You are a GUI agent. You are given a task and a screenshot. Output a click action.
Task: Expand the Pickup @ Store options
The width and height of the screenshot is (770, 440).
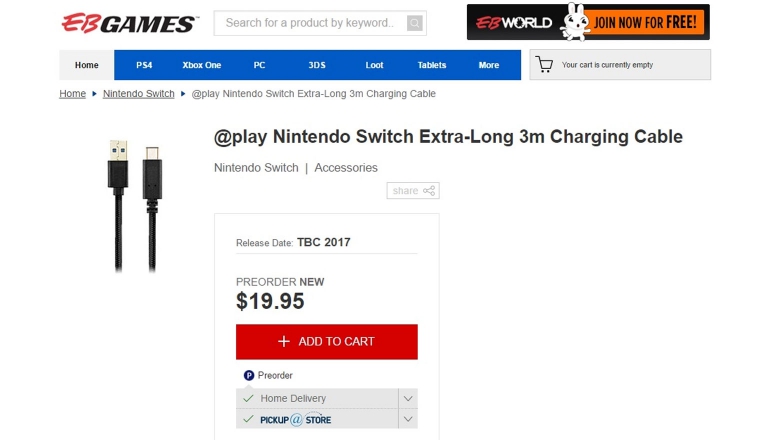pos(407,419)
